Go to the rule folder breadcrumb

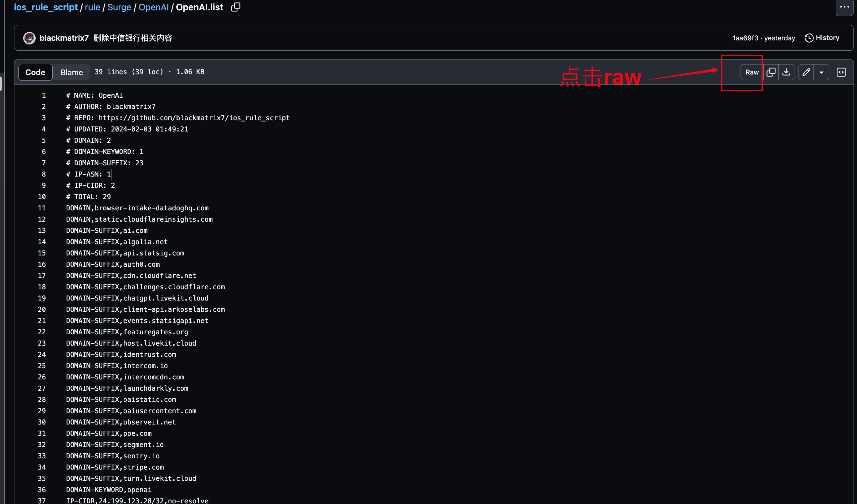[x=92, y=7]
